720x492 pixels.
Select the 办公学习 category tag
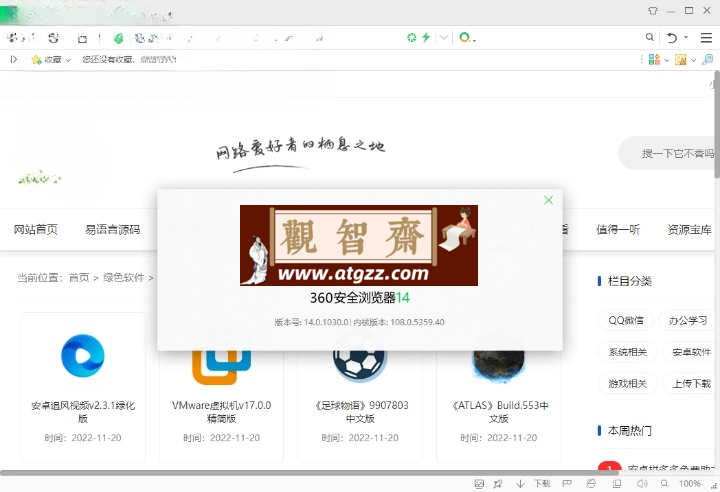tap(687, 320)
